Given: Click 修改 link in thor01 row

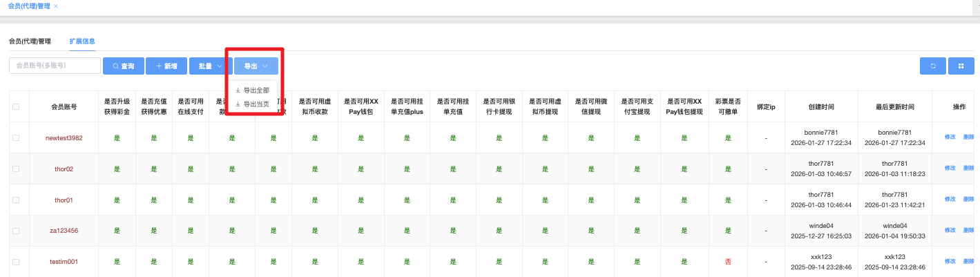Looking at the screenshot, I should pos(950,199).
